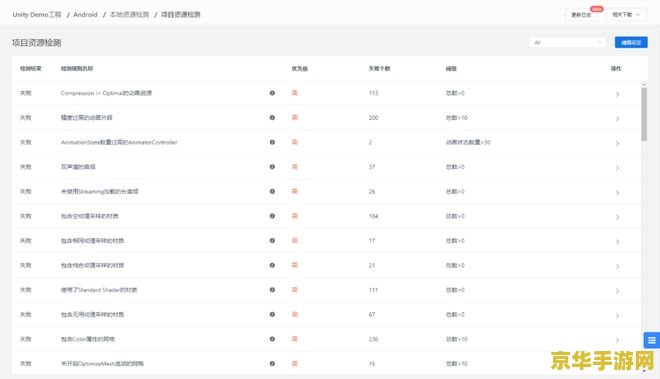Expand chevron for row with 104 failures

click(617, 217)
